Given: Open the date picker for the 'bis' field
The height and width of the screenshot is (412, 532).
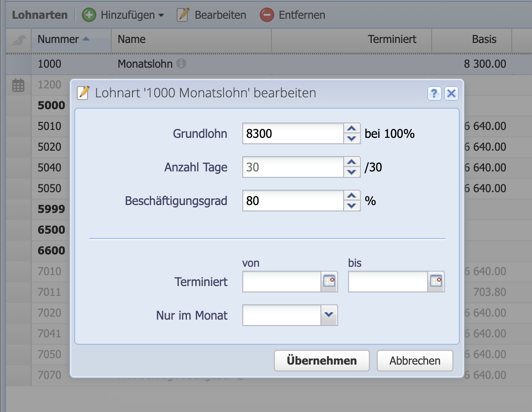Looking at the screenshot, I should pyautogui.click(x=437, y=282).
